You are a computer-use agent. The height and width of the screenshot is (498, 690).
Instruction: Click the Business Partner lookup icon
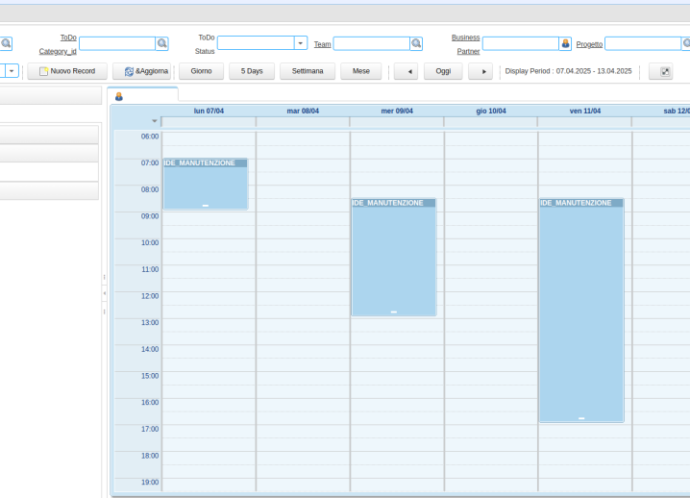[565, 44]
